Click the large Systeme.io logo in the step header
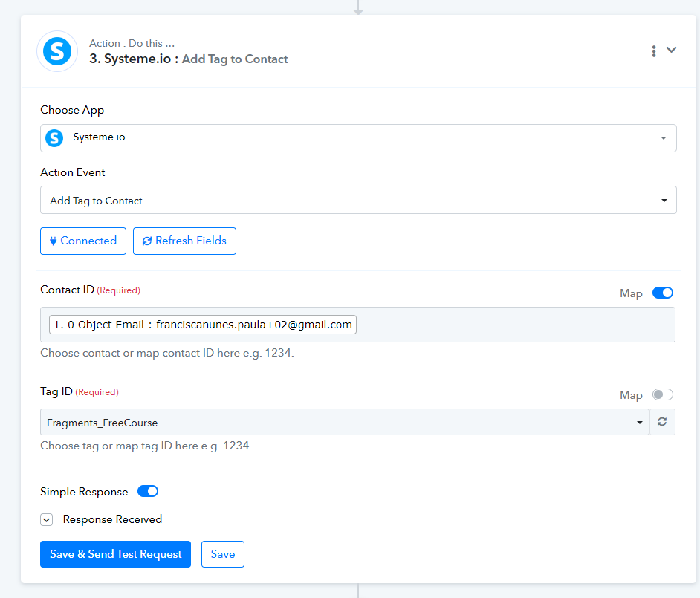This screenshot has width=700, height=598. click(x=57, y=51)
